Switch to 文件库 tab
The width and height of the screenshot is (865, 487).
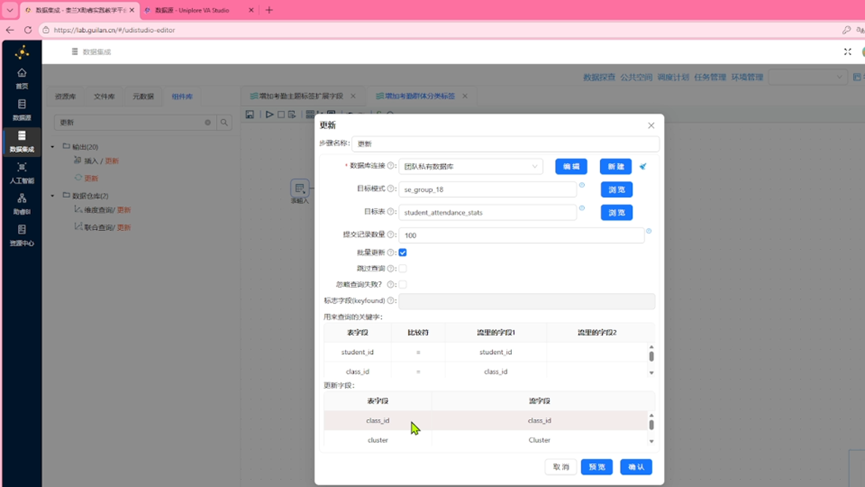104,97
